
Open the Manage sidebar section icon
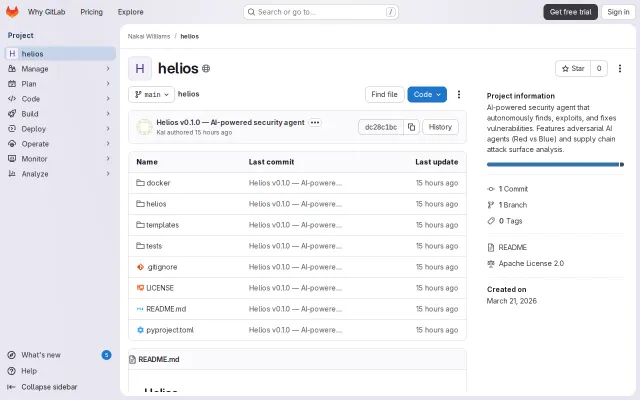coord(12,69)
